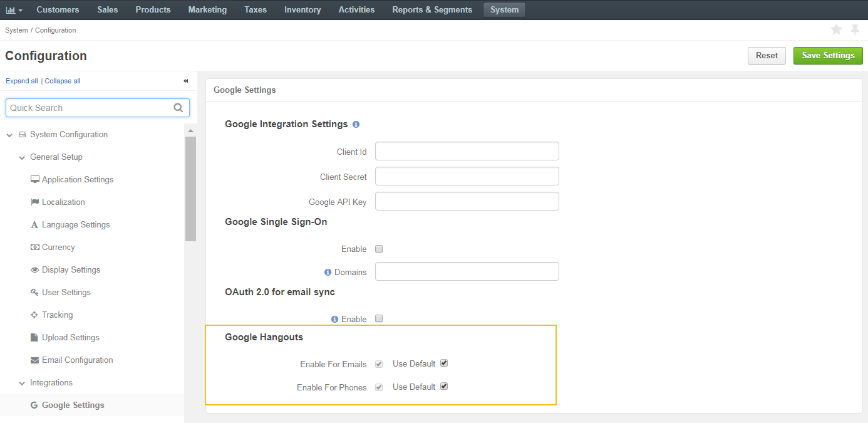Screen dimensions: 868x423
Task: Open Email Configuration in the tree
Action: (78, 360)
